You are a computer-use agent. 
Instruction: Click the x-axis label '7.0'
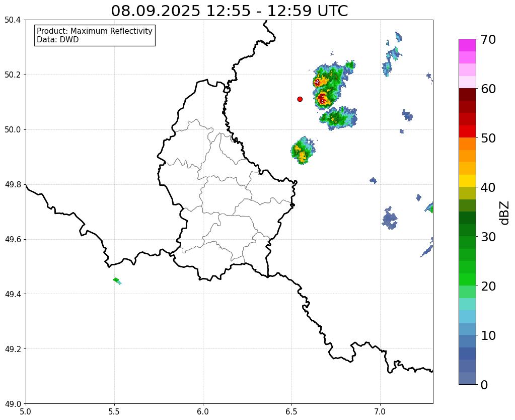click(x=381, y=411)
